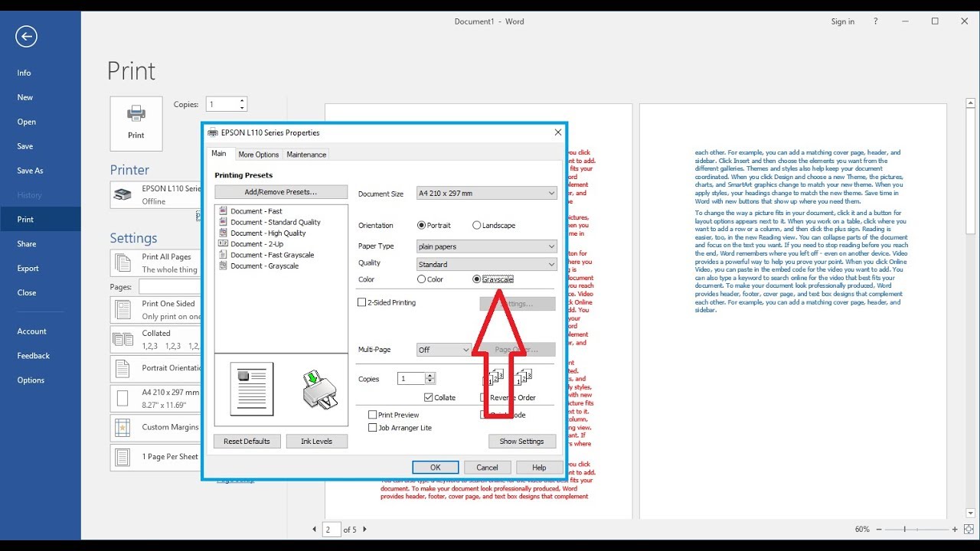Click the 1 Page Per Sheet icon
980x551 pixels.
pos(122,457)
